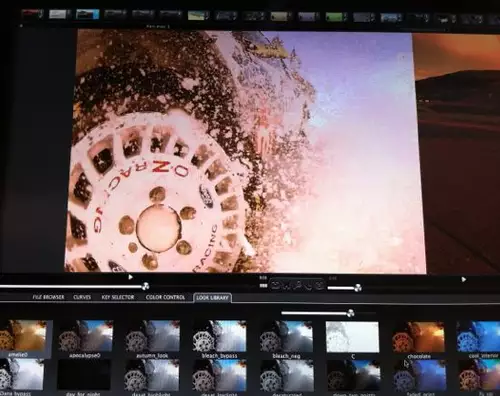Switch to the Curves tab
The width and height of the screenshot is (500, 396).
[x=82, y=297]
